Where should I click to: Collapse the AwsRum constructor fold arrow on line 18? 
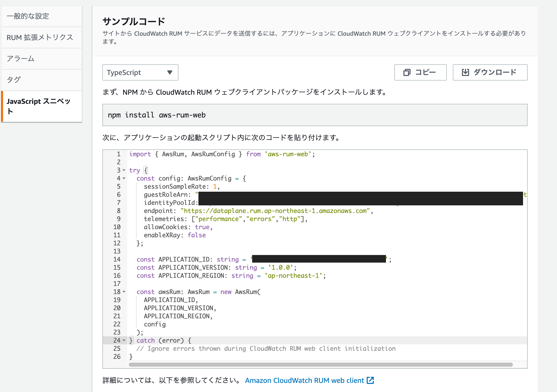point(124,292)
